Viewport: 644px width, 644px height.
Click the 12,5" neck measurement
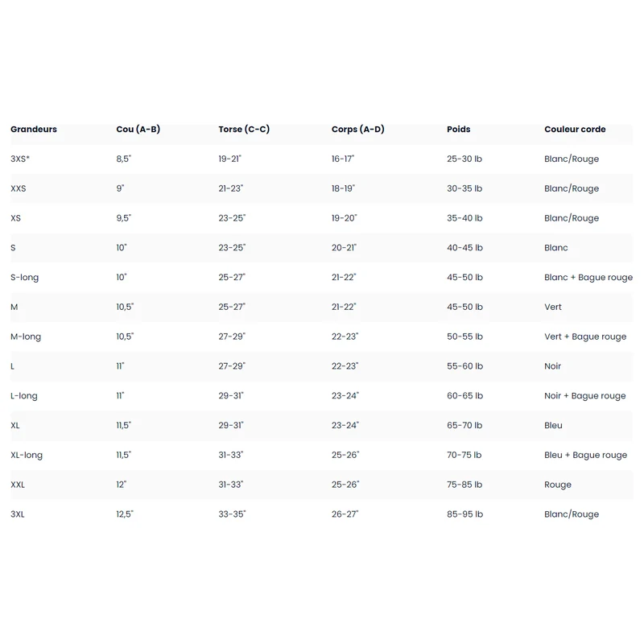[125, 514]
